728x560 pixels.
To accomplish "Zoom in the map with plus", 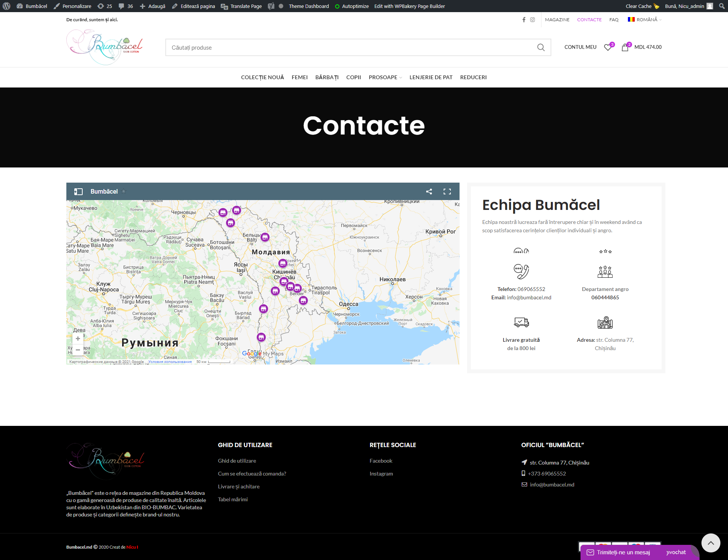I will (78, 339).
